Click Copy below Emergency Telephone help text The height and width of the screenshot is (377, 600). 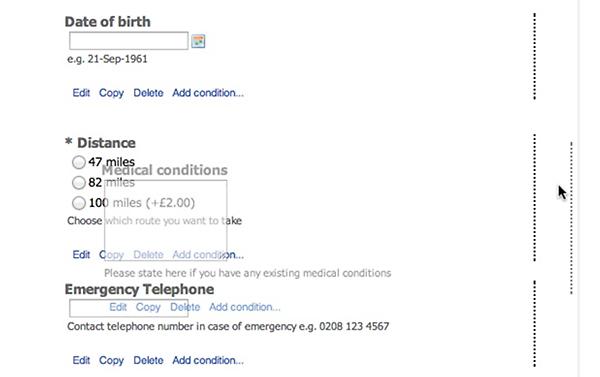click(111, 361)
